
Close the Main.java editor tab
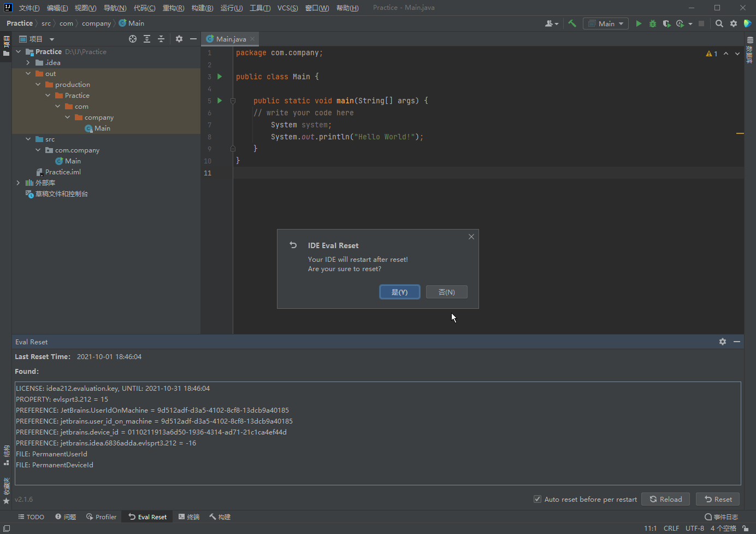[252, 39]
